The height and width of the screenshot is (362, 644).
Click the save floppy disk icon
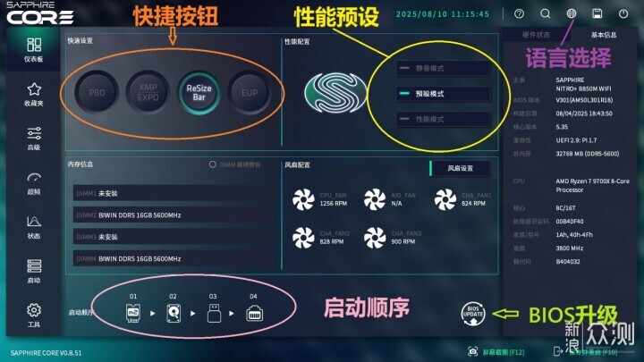tap(597, 13)
